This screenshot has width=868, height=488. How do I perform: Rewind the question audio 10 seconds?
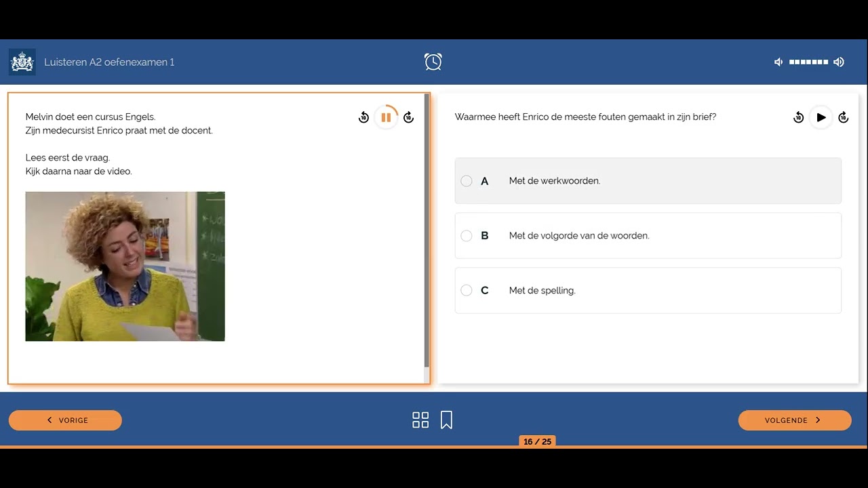[x=798, y=117]
